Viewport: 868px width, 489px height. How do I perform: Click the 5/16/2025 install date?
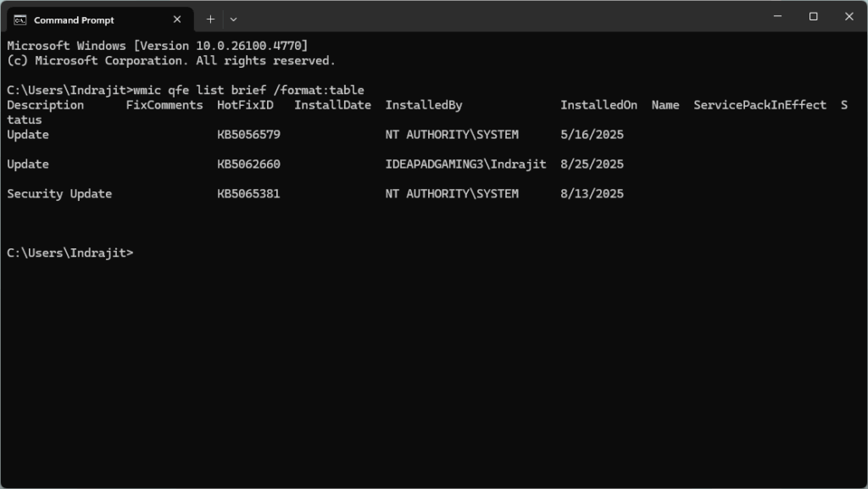pos(592,135)
